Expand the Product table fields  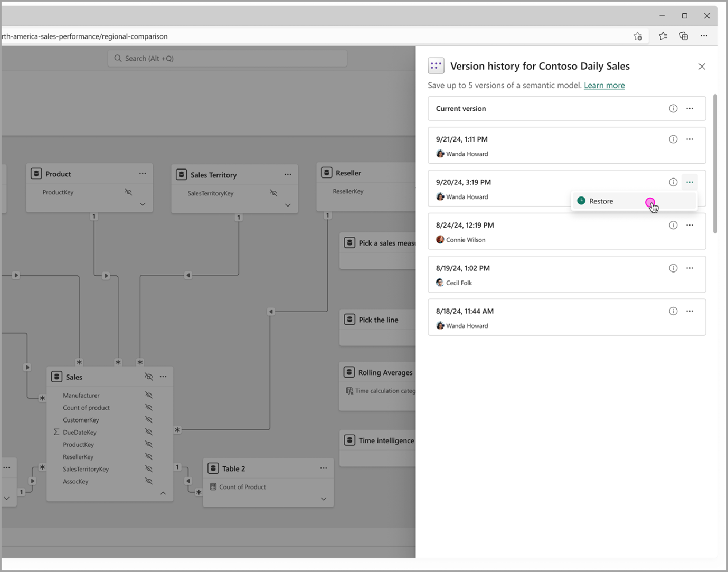pos(142,203)
